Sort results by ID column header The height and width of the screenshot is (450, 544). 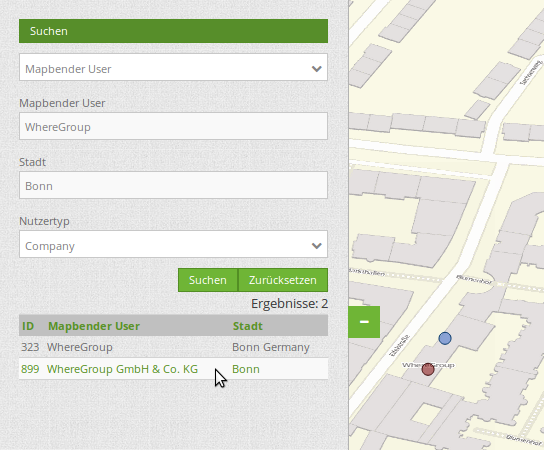(x=28, y=326)
